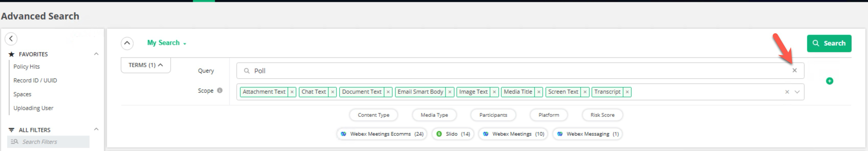Click the green Search button
The height and width of the screenshot is (151, 868).
pyautogui.click(x=829, y=43)
